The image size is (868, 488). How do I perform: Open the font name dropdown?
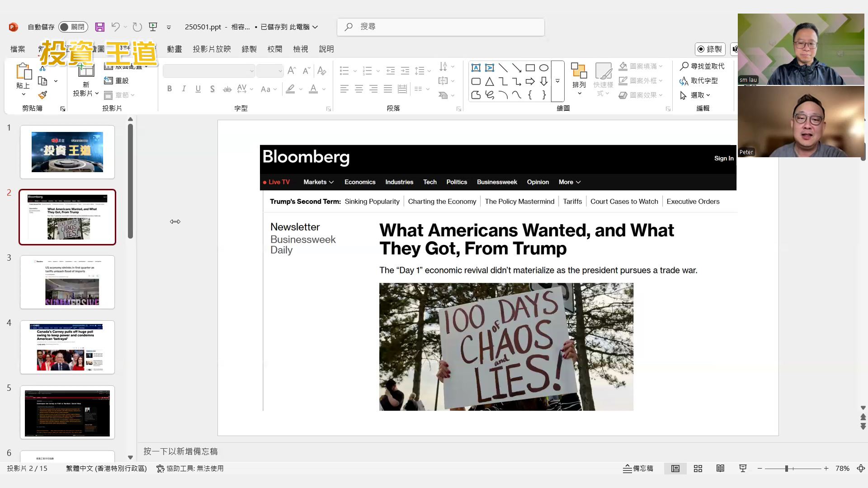(x=252, y=71)
